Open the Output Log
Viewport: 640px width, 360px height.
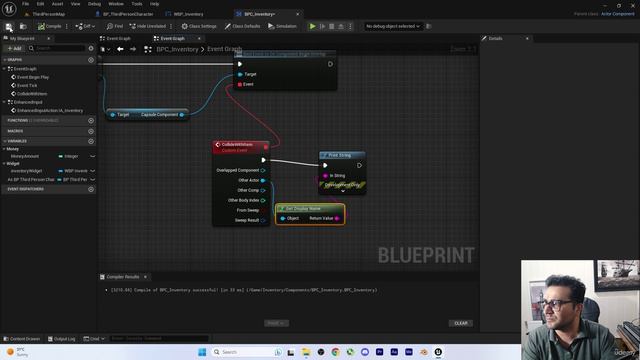pyautogui.click(x=62, y=339)
